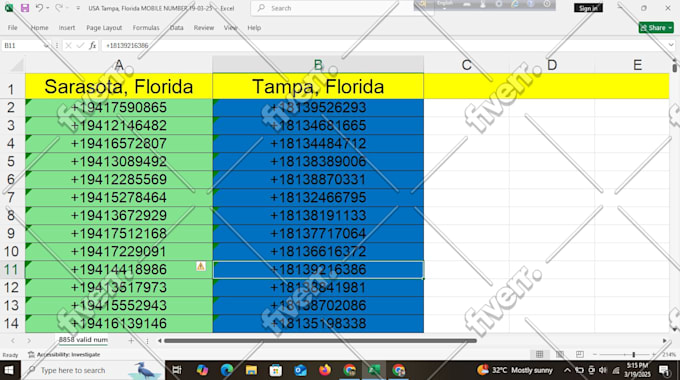This screenshot has width=680, height=380.
Task: Open the Home ribbon tab
Action: (39, 28)
